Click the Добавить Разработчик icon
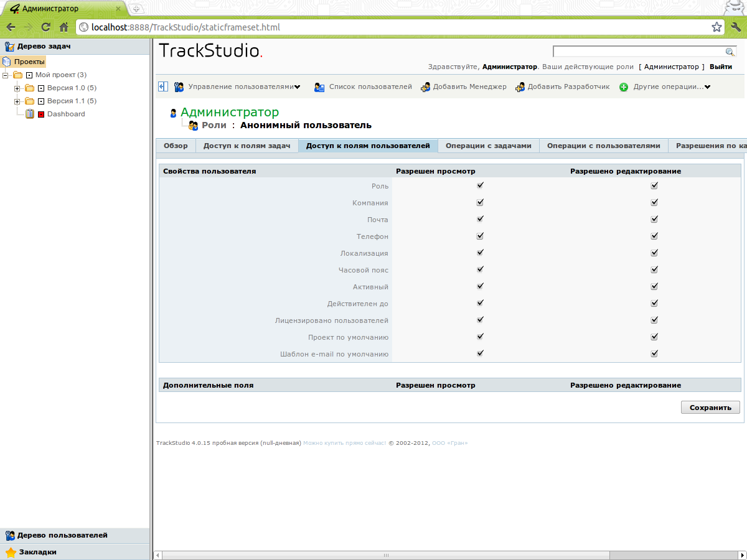Image resolution: width=747 pixels, height=560 pixels. pyautogui.click(x=520, y=87)
